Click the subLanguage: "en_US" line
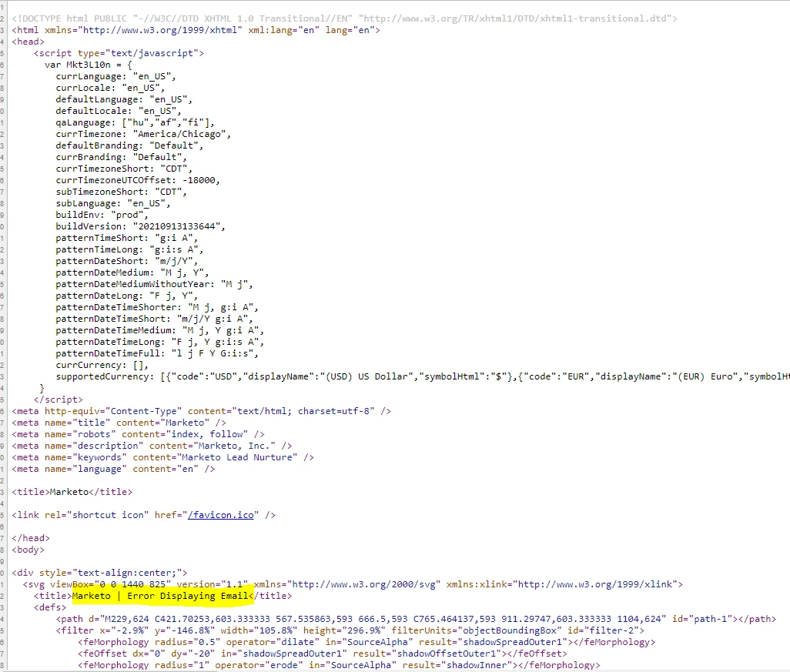 click(x=113, y=204)
